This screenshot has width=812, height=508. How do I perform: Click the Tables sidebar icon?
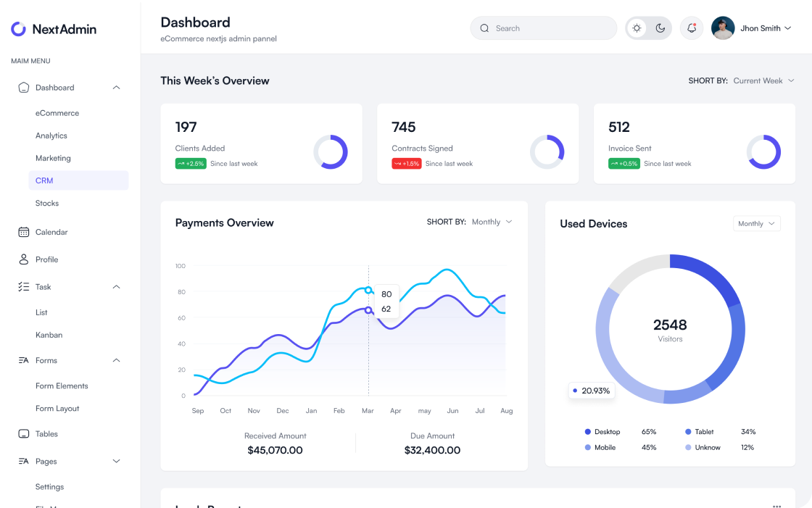[22, 433]
